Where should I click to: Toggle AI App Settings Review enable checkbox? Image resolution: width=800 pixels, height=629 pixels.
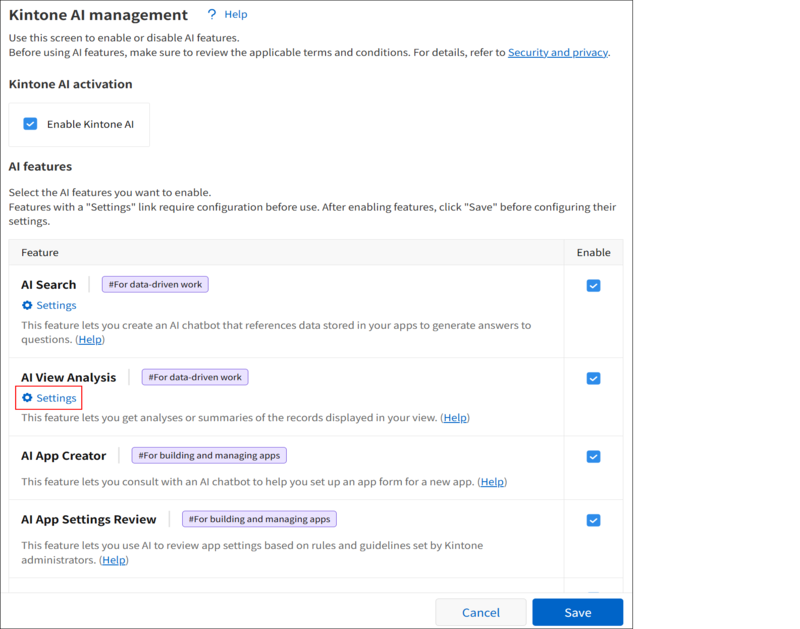pyautogui.click(x=593, y=520)
